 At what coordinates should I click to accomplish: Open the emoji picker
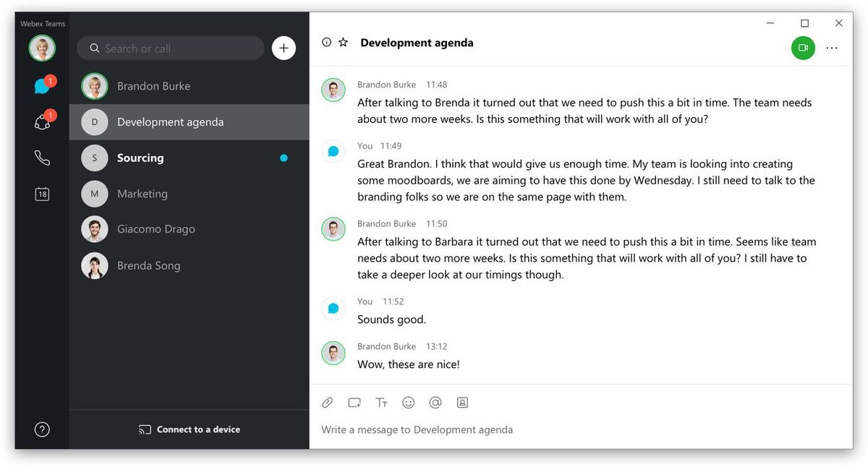coord(408,403)
